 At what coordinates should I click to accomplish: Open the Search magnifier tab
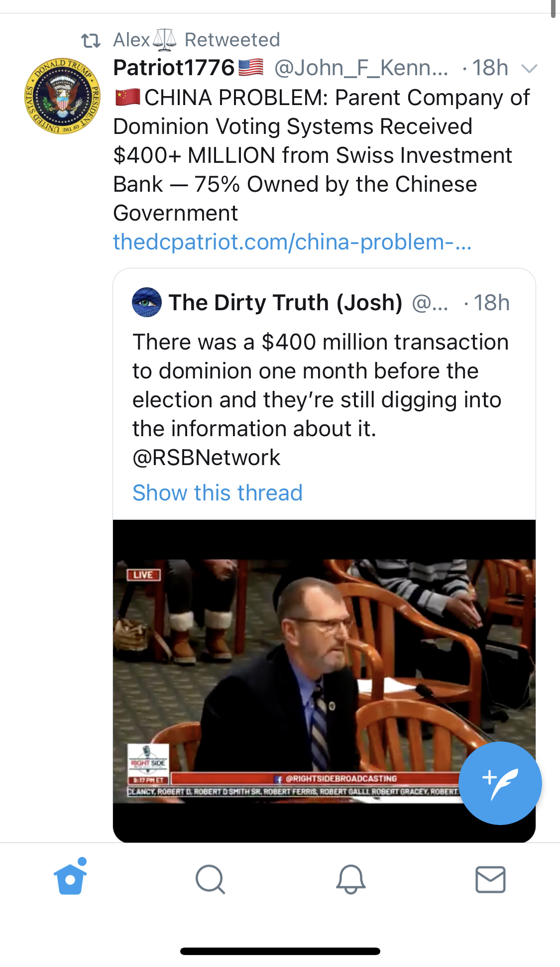(210, 879)
